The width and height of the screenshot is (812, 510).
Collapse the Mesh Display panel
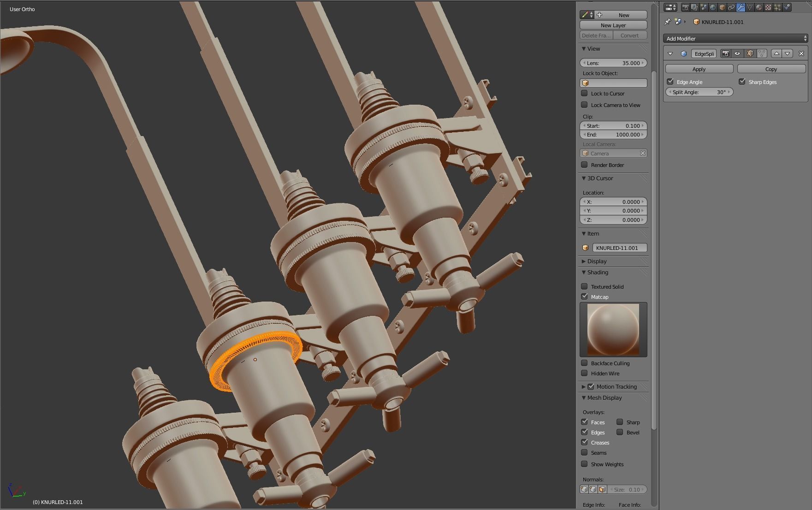pos(584,398)
